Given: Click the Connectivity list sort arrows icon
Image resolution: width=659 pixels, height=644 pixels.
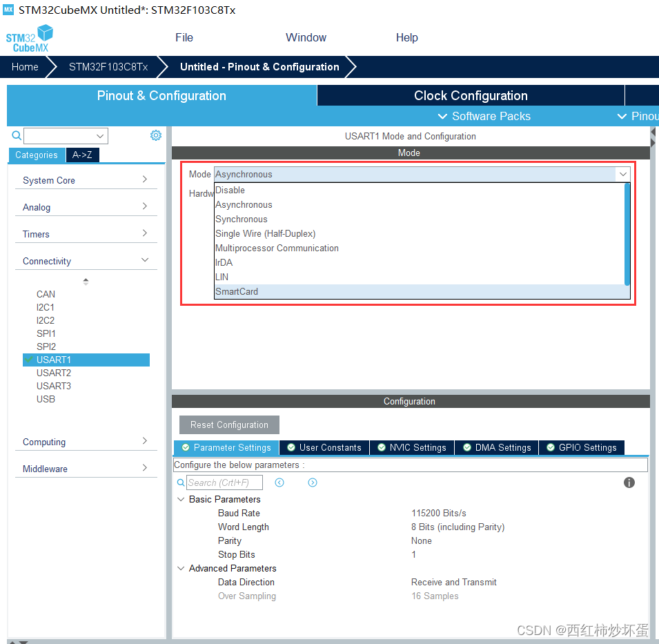Looking at the screenshot, I should pos(86,282).
